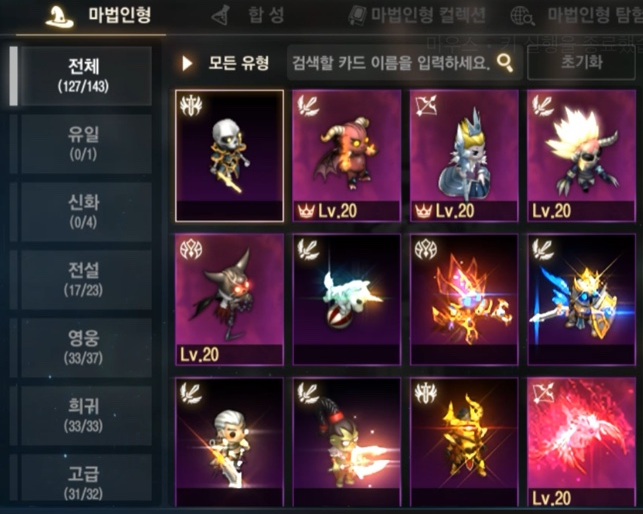
Task: Filter by 영웅 (33/37) rarity
Action: coord(83,348)
